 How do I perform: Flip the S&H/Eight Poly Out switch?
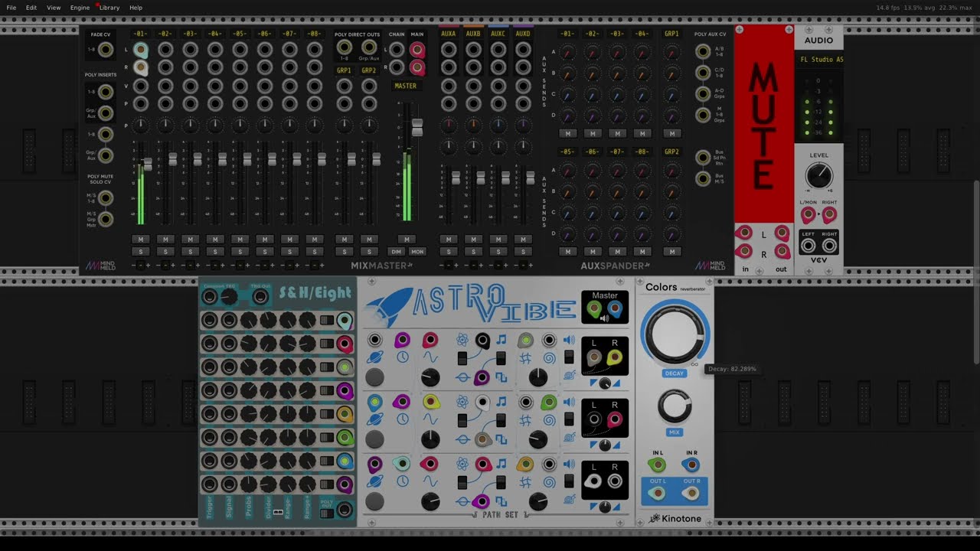pyautogui.click(x=327, y=512)
